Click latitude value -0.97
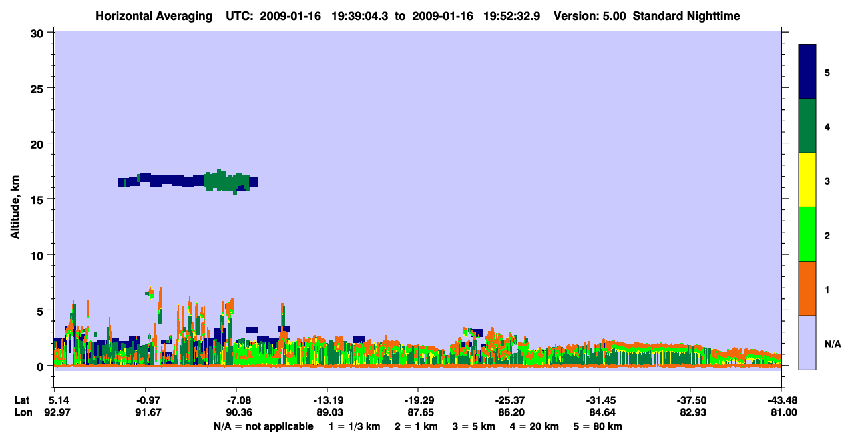This screenshot has width=868, height=445. [x=146, y=400]
